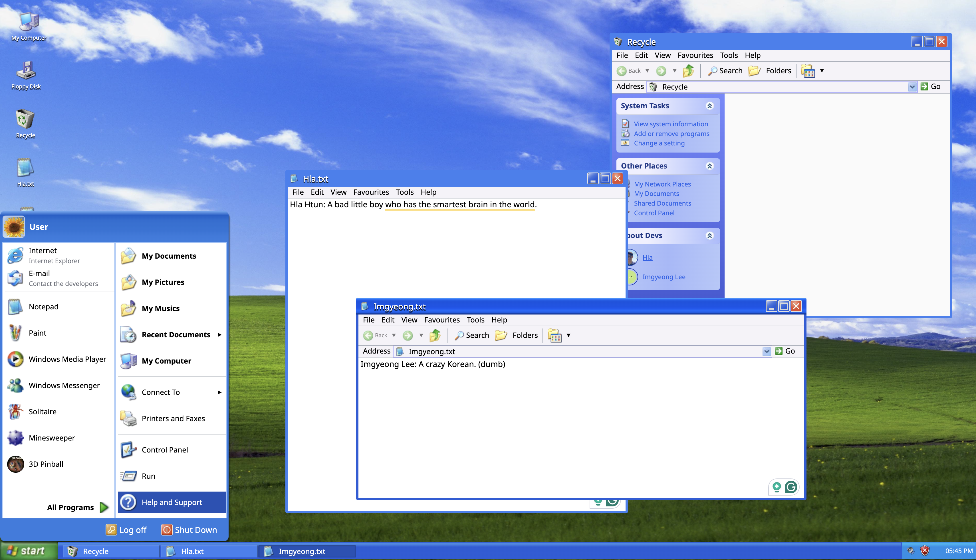
Task: Launch 3D Pinball from start menu
Action: [x=45, y=464]
